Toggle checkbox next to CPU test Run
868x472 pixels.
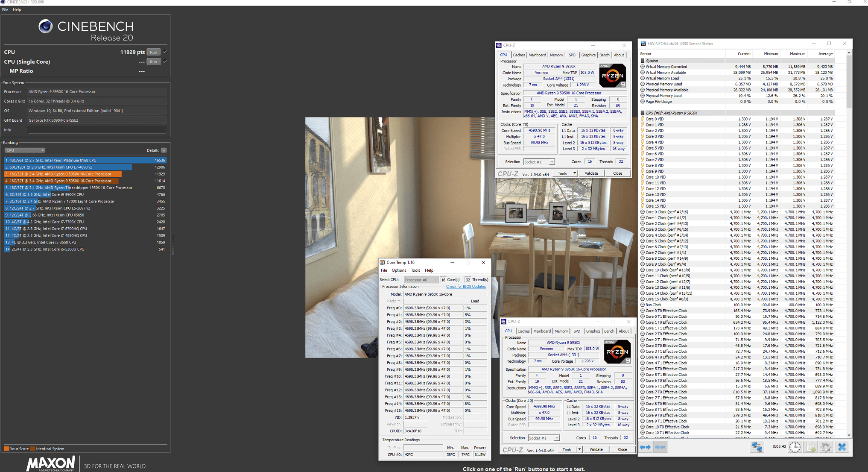(x=165, y=52)
